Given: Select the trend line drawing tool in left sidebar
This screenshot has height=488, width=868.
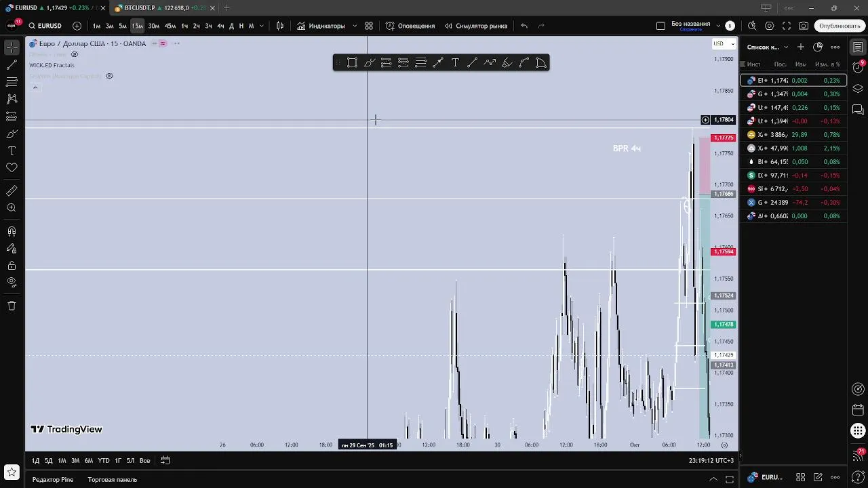Looking at the screenshot, I should tap(12, 65).
